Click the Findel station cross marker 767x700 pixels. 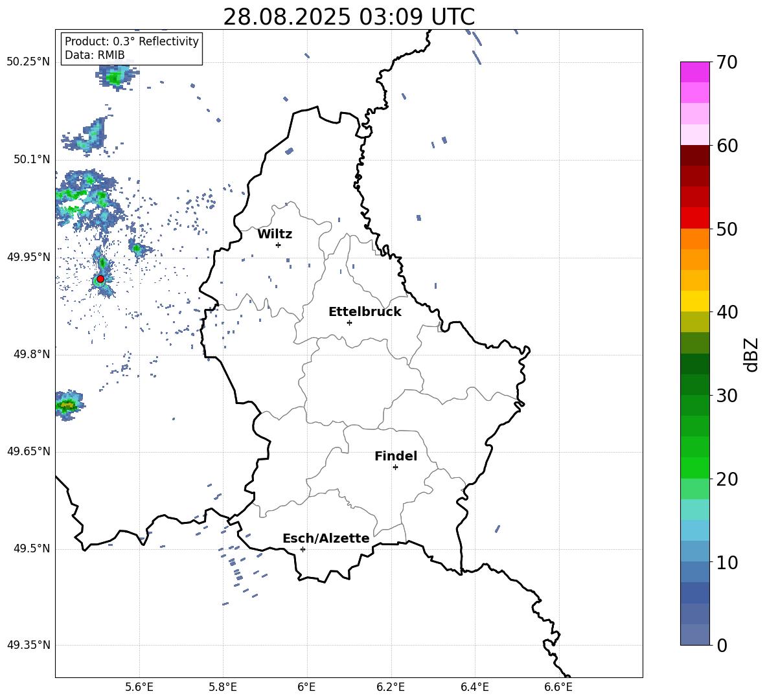coord(395,468)
